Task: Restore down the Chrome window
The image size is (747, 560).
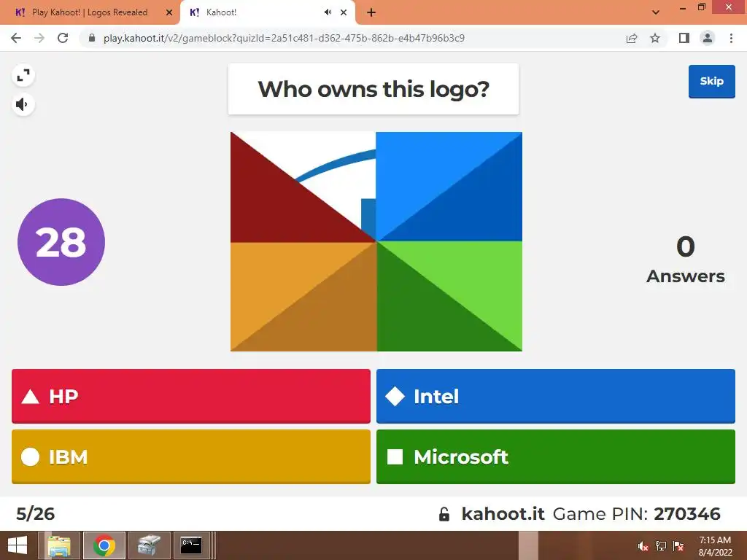Action: coord(702,7)
